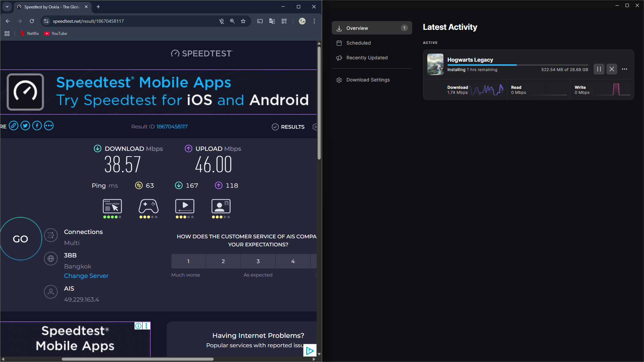This screenshot has height=362, width=644.
Task: Open Recently Updated section
Action: coord(367,58)
